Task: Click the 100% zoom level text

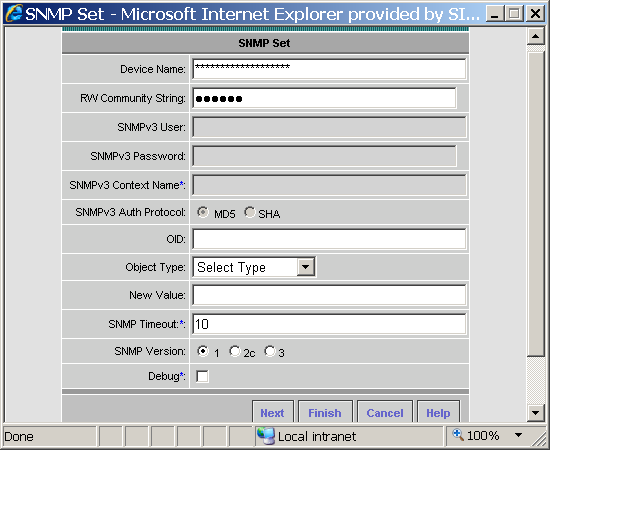Action: [x=483, y=436]
